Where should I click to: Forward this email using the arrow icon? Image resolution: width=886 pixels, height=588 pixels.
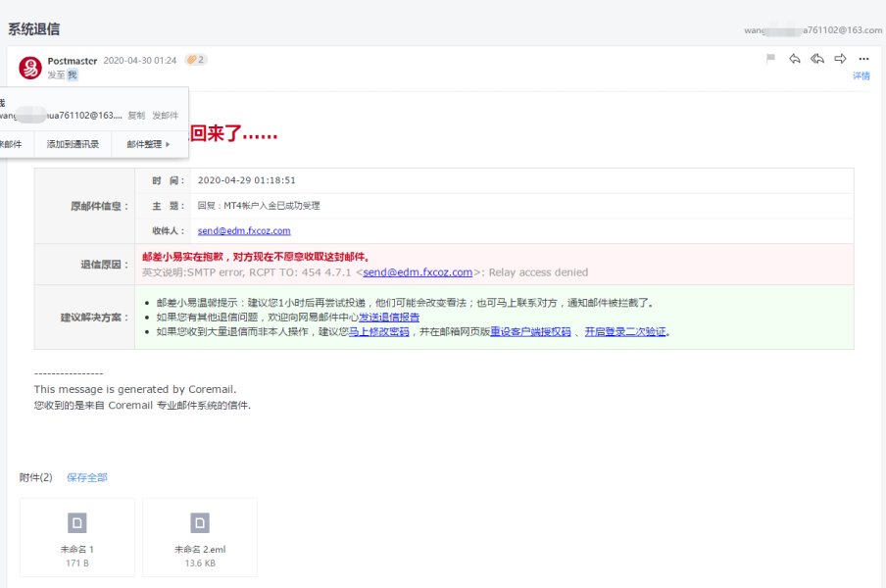840,59
